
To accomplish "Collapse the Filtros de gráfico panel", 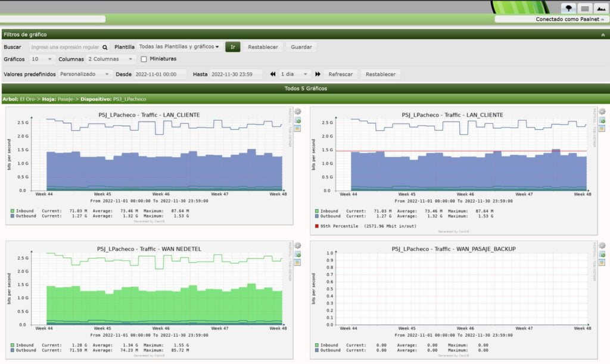I will (x=603, y=35).
